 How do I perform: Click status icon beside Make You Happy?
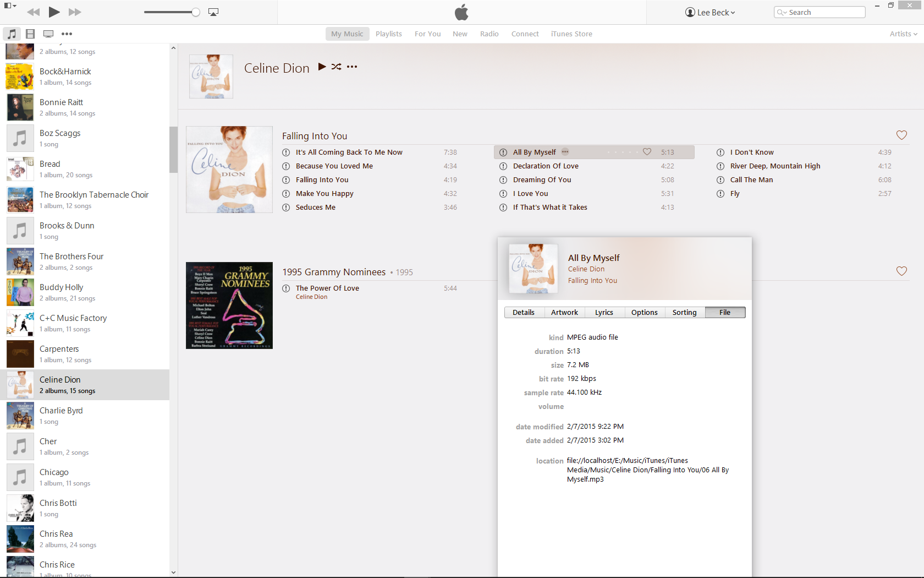(x=286, y=194)
